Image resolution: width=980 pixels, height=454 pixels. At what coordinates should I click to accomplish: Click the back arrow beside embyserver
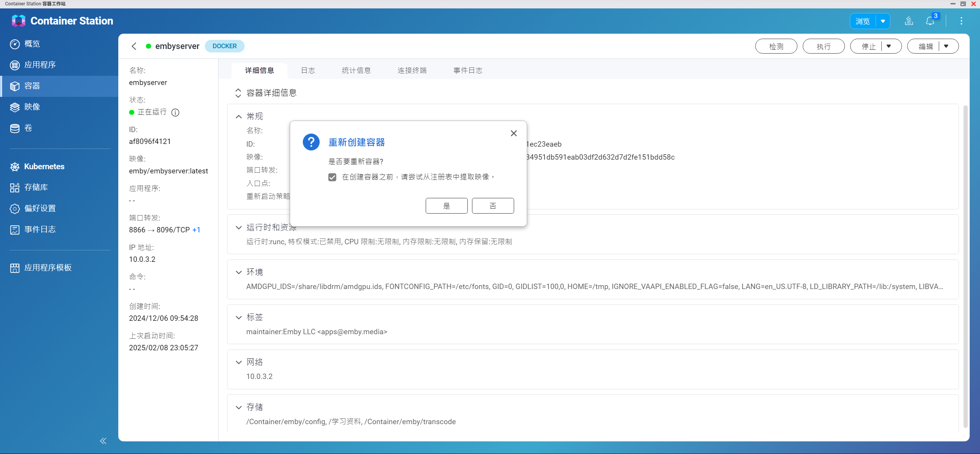[x=134, y=46]
